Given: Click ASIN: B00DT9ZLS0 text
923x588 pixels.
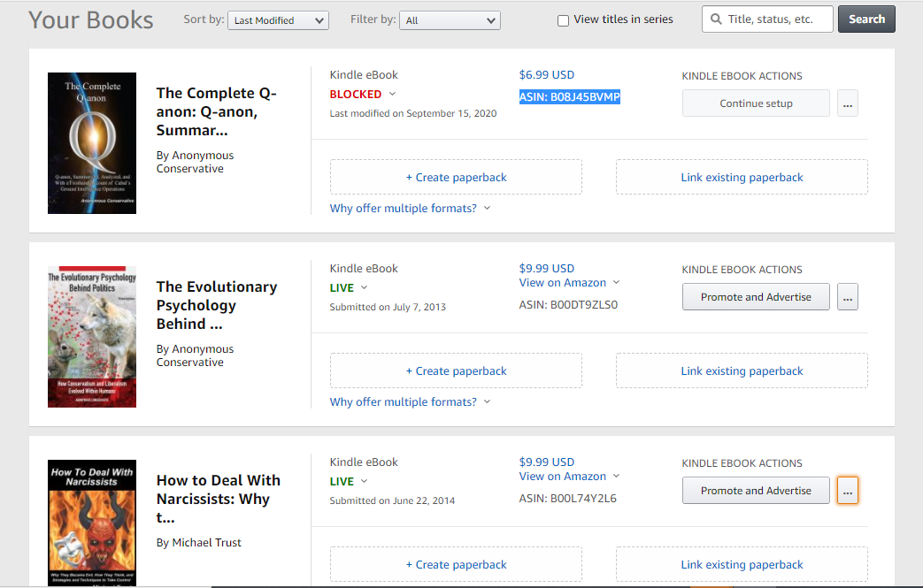Looking at the screenshot, I should (568, 304).
